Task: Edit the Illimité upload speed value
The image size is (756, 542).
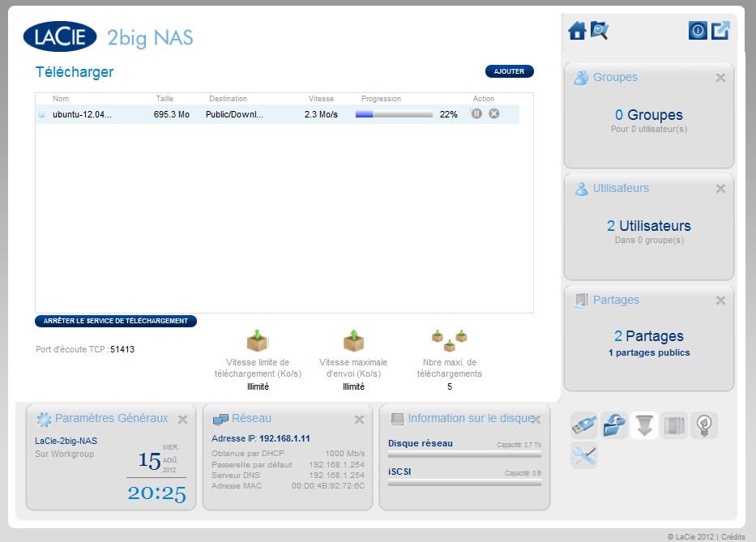Action: tap(353, 386)
